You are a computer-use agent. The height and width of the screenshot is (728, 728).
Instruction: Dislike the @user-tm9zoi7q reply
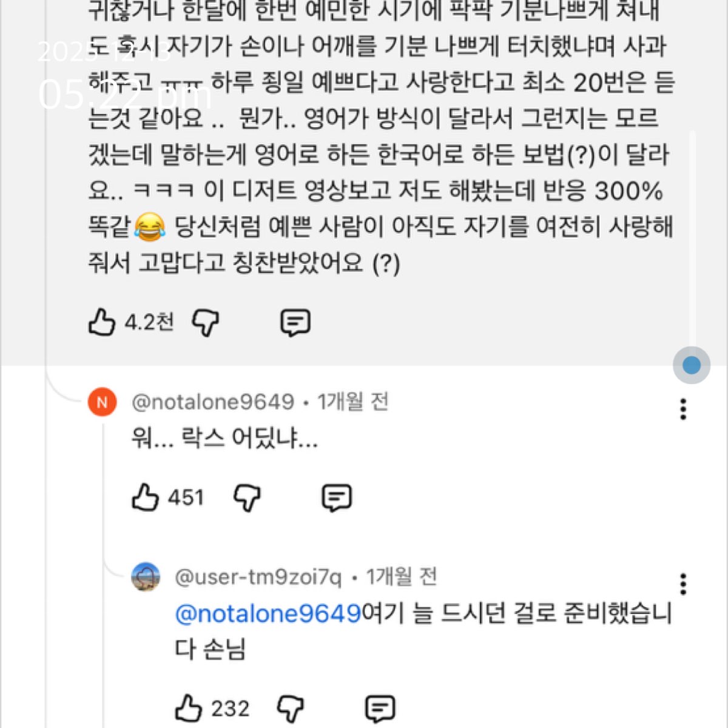pos(290,709)
